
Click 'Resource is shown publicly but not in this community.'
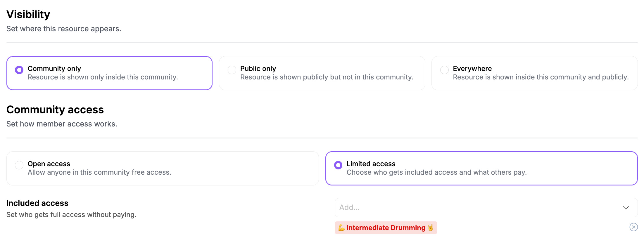(x=327, y=77)
